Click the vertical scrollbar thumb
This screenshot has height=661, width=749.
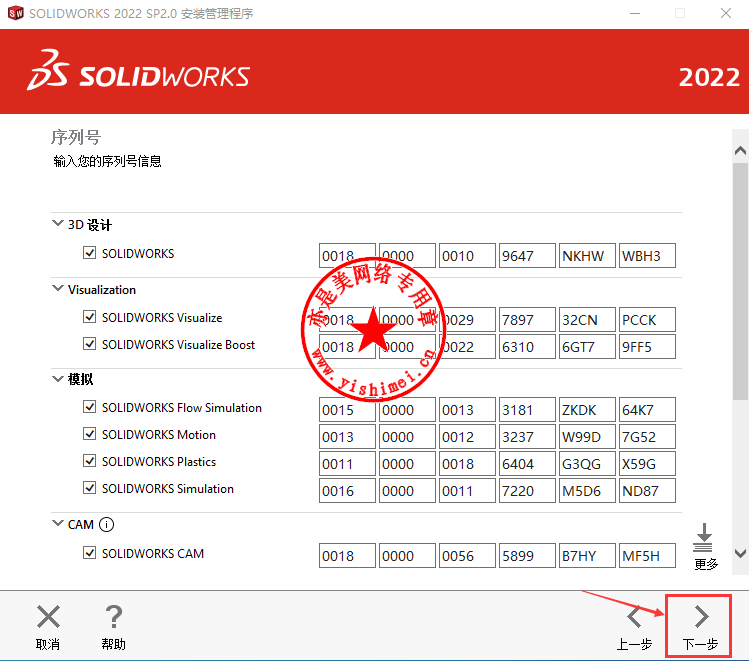click(740, 281)
